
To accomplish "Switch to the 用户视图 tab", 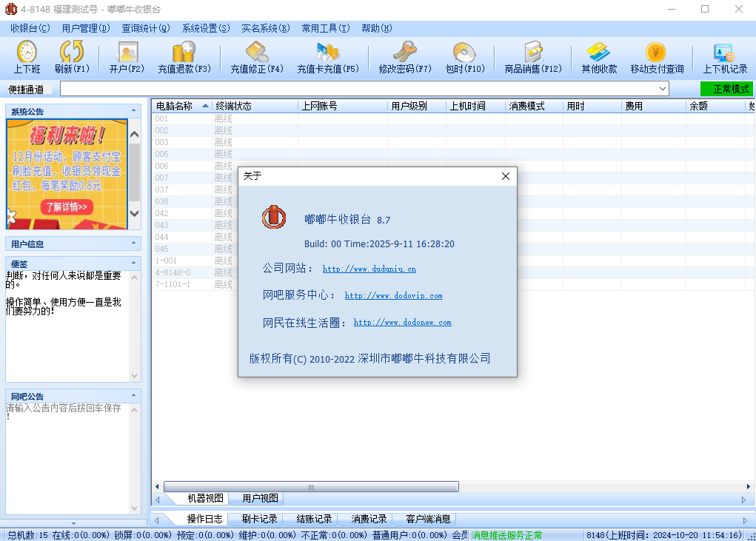I will 259,498.
